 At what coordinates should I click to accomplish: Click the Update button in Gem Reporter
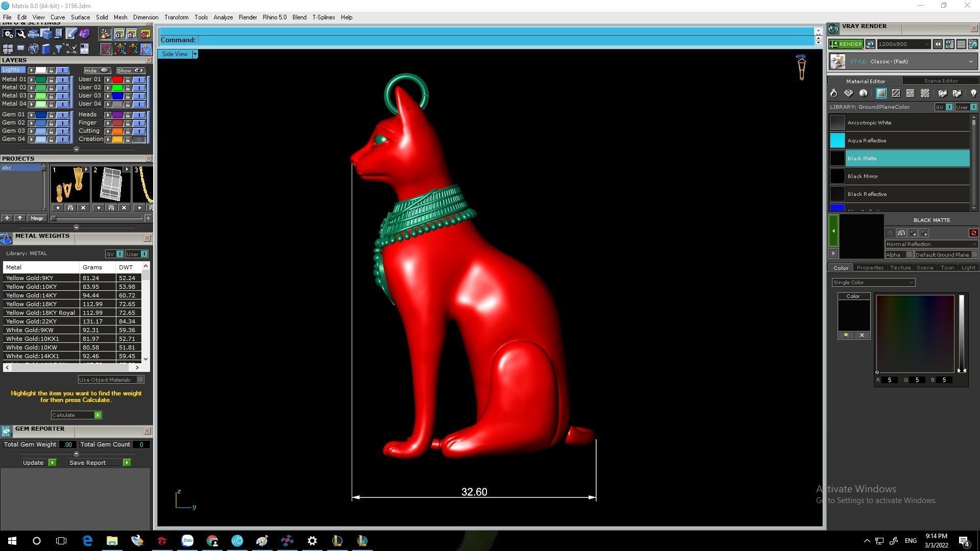point(38,463)
